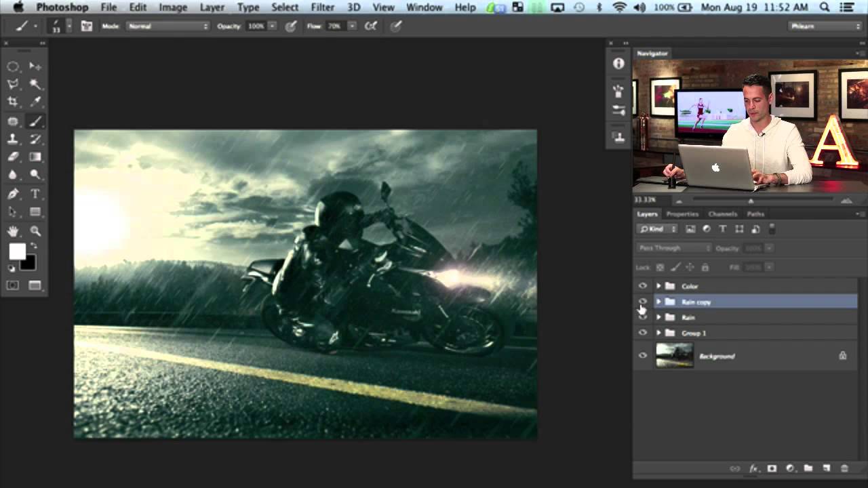The width and height of the screenshot is (868, 488).
Task: Select the Patch healing tool
Action: (13, 121)
